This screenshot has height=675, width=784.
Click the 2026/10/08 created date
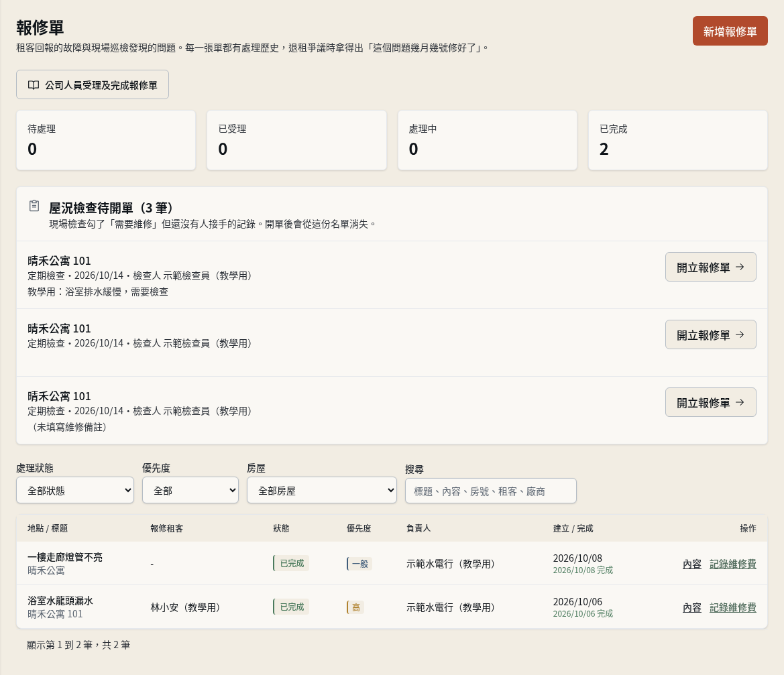pos(577,558)
